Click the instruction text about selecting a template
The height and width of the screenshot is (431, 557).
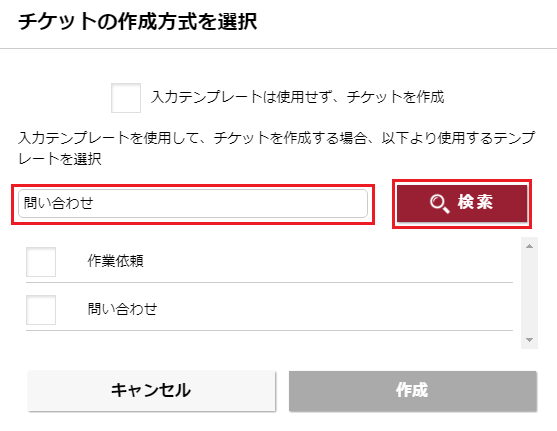point(276,148)
